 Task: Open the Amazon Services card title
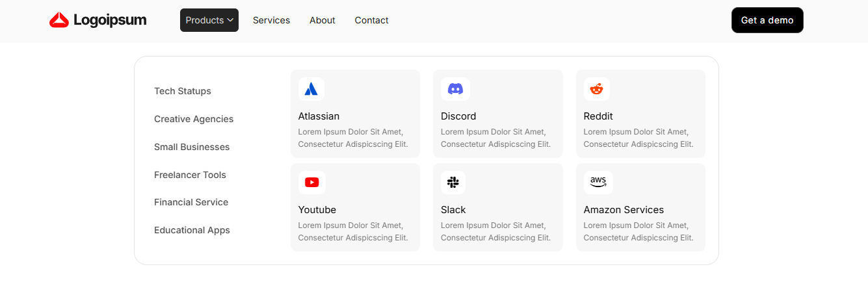[x=624, y=210]
